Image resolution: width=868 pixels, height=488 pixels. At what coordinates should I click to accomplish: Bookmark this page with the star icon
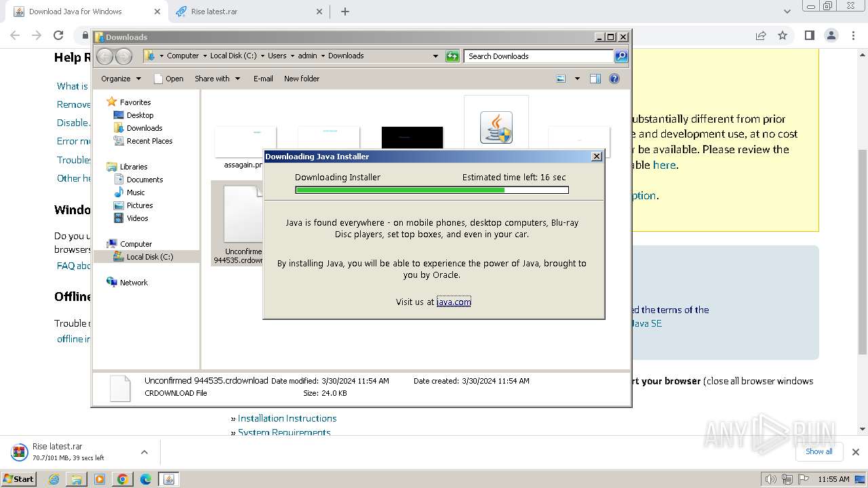coord(783,35)
